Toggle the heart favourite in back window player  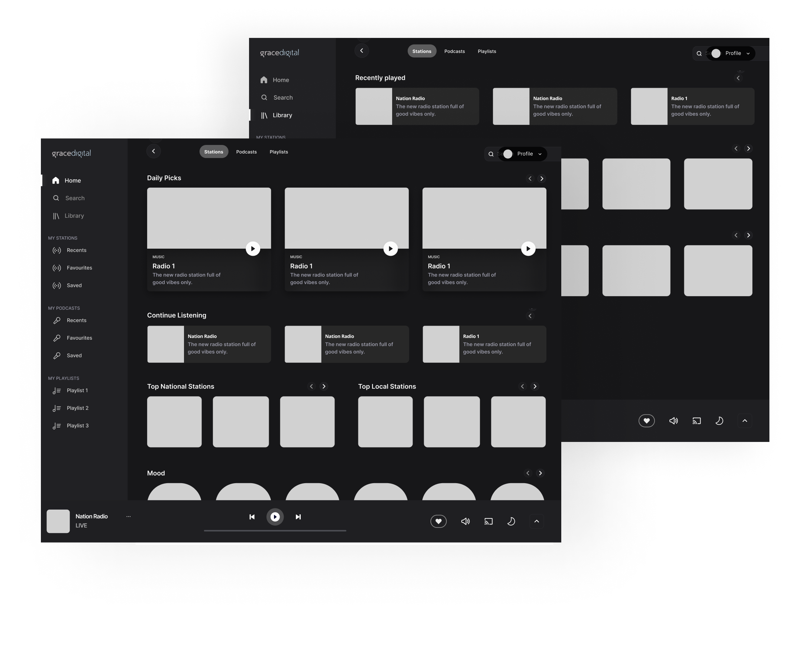point(646,421)
